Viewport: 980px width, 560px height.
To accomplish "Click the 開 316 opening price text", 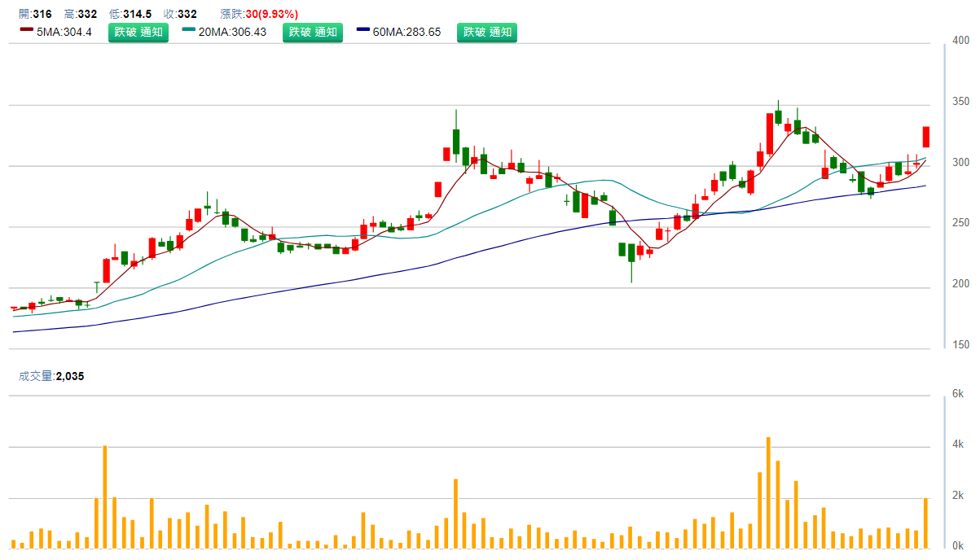I will point(35,15).
